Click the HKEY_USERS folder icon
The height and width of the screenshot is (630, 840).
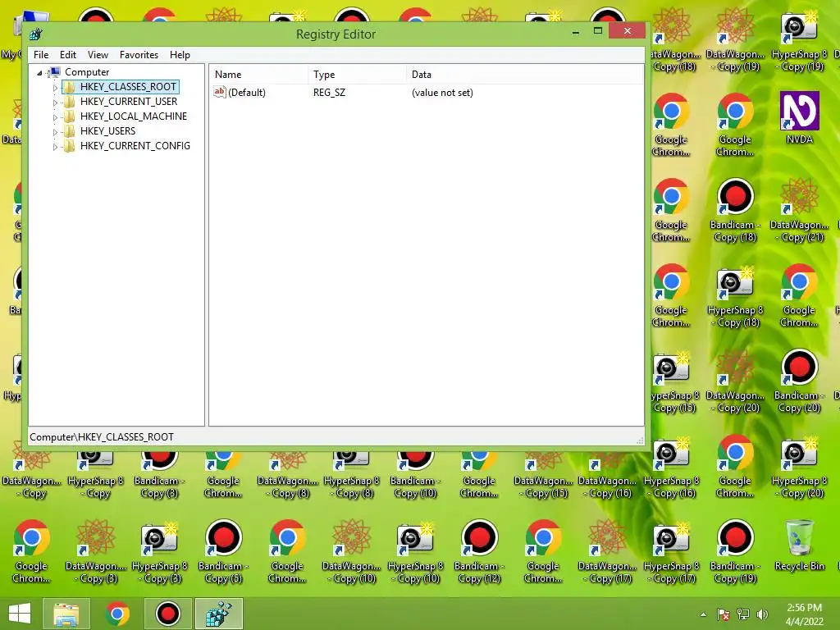70,131
